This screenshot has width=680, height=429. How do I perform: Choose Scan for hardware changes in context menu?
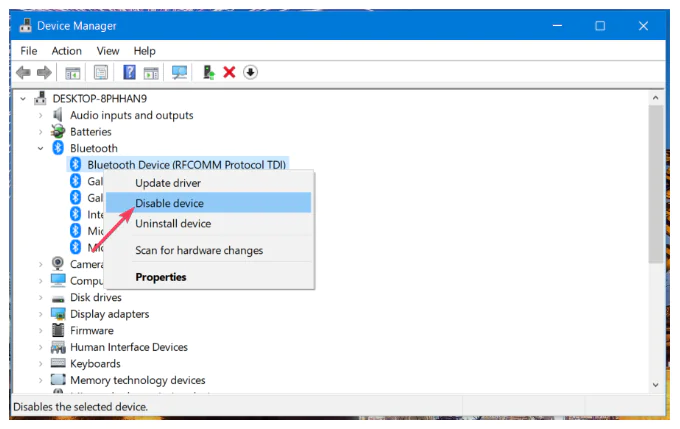(x=208, y=250)
